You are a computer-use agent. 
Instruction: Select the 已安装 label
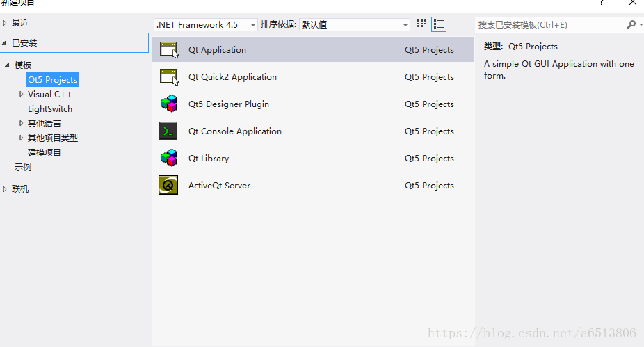pyautogui.click(x=24, y=42)
